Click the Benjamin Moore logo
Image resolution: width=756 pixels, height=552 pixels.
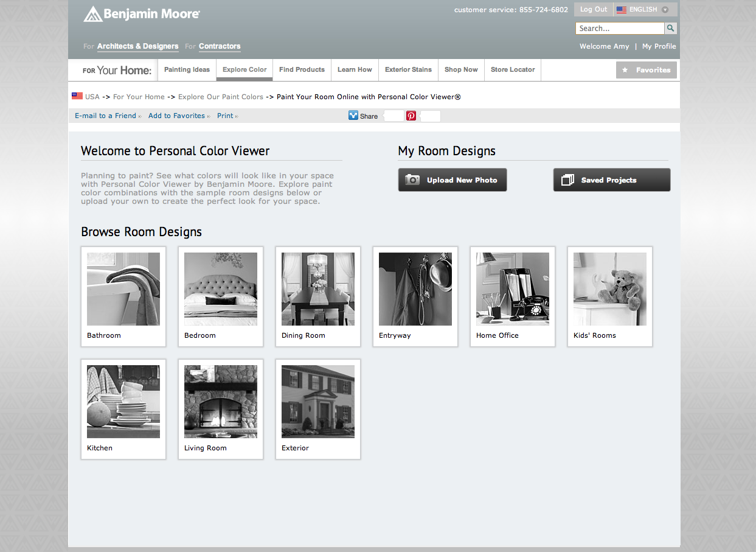click(141, 14)
